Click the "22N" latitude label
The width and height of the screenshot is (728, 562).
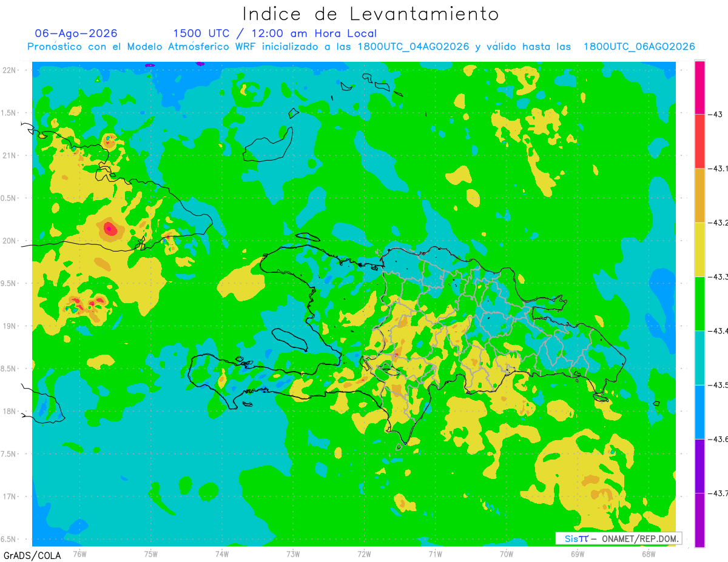10,70
